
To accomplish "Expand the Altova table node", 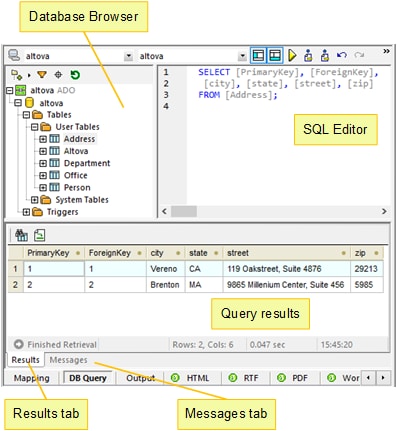I will pyautogui.click(x=43, y=151).
